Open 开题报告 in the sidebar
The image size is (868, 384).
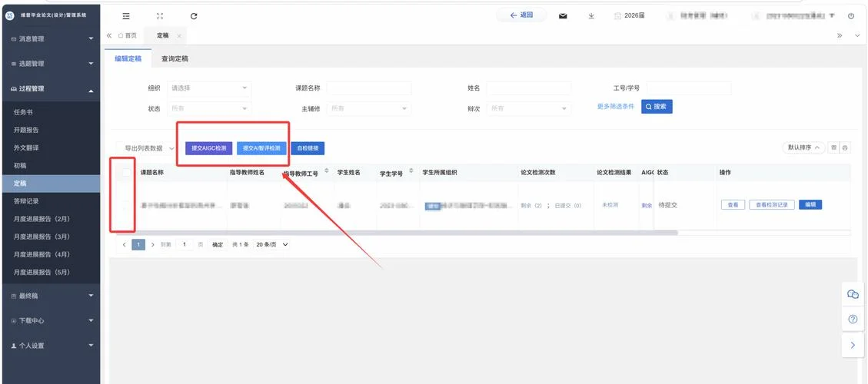[51, 130]
